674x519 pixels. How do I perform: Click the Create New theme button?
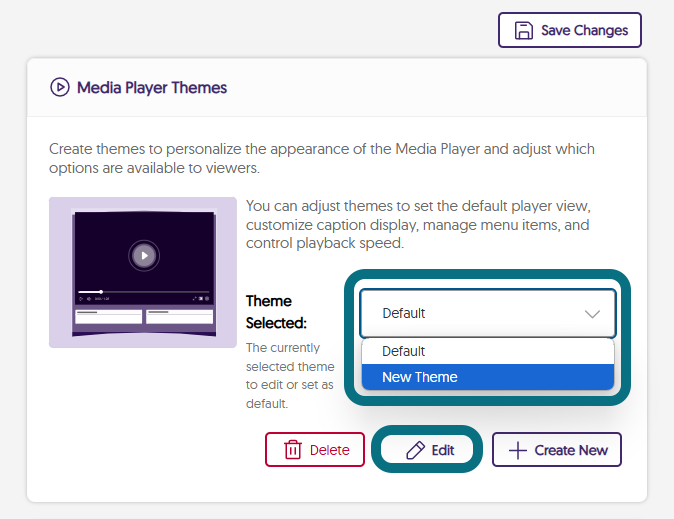pyautogui.click(x=557, y=450)
